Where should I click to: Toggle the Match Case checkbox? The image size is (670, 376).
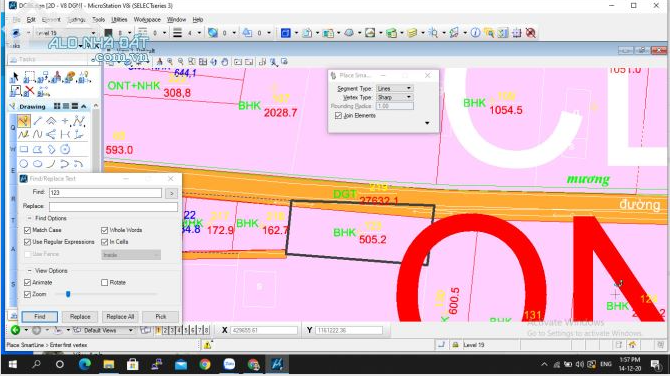pos(27,230)
